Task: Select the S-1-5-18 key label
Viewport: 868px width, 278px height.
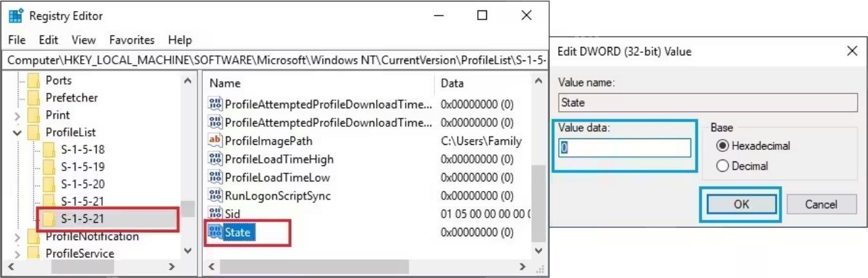Action: tap(82, 150)
